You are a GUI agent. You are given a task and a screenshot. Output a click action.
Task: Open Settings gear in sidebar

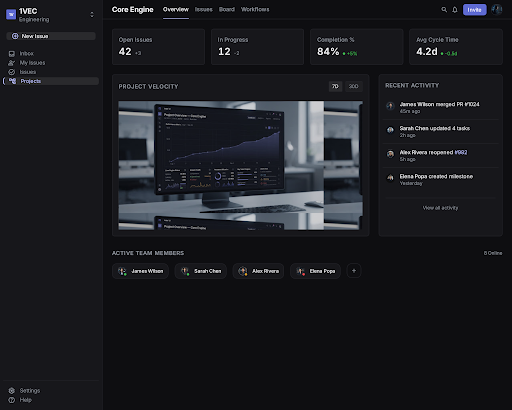pos(12,391)
